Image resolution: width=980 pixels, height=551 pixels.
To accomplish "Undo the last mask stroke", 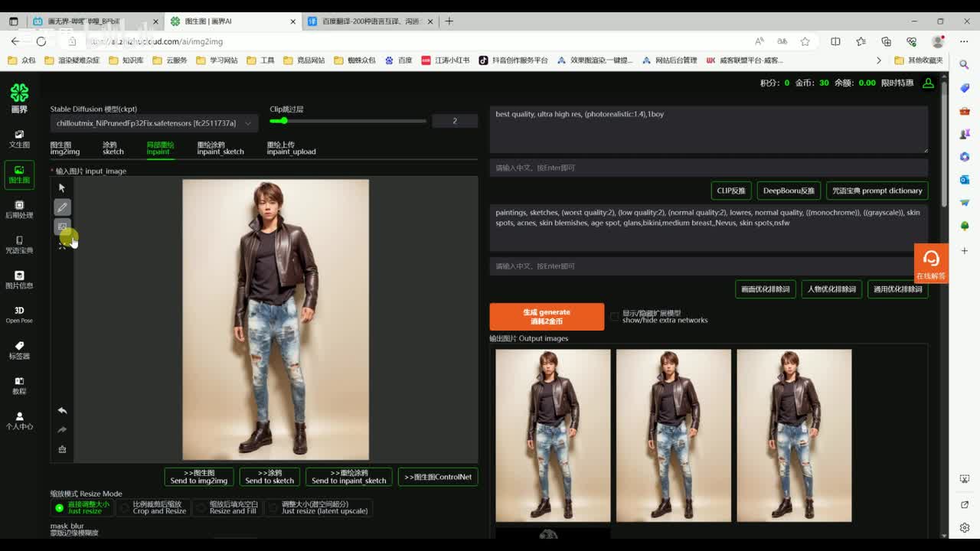I will [62, 410].
